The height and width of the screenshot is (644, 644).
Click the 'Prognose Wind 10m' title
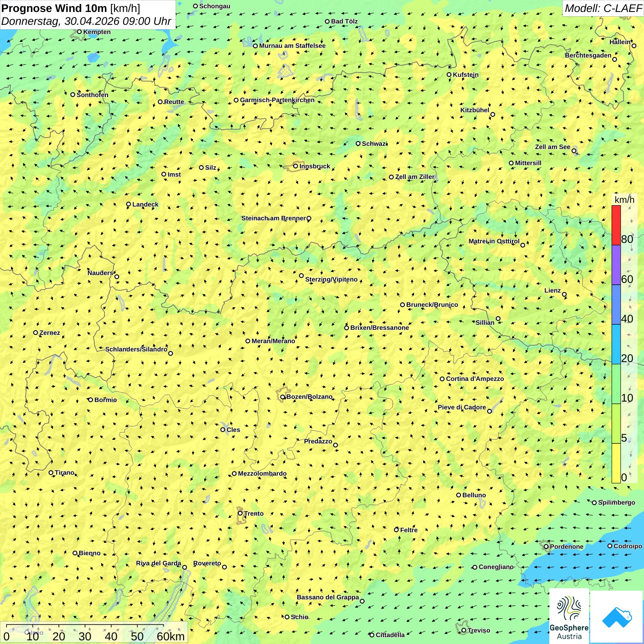tap(55, 8)
